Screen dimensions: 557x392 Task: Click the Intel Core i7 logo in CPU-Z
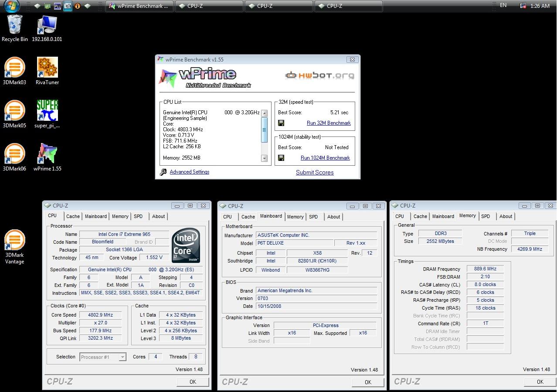coord(186,245)
